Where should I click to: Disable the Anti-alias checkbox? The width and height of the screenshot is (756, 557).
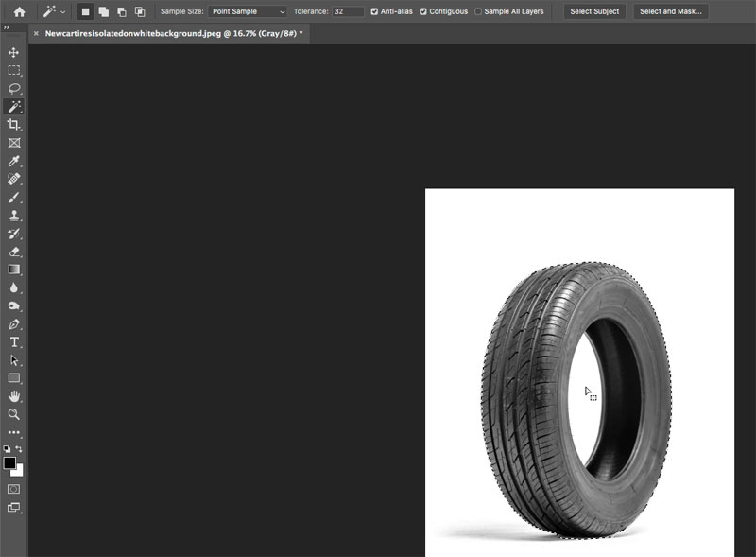[x=374, y=11]
